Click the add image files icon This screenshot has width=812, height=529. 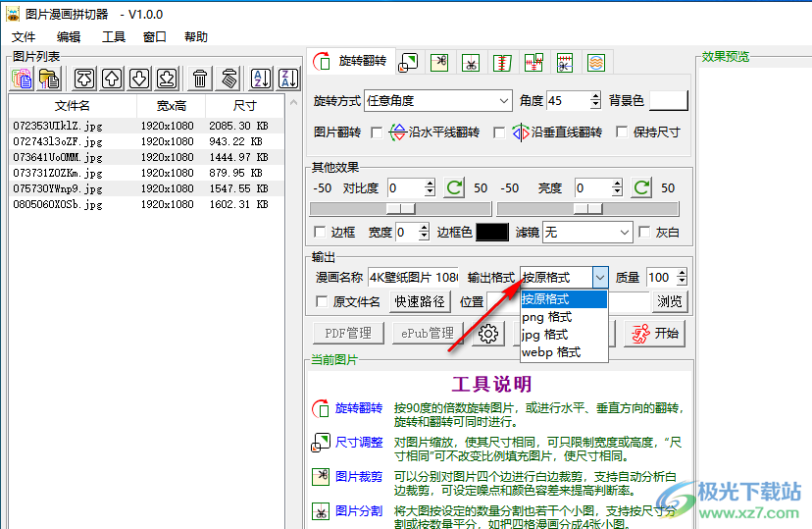pyautogui.click(x=22, y=79)
